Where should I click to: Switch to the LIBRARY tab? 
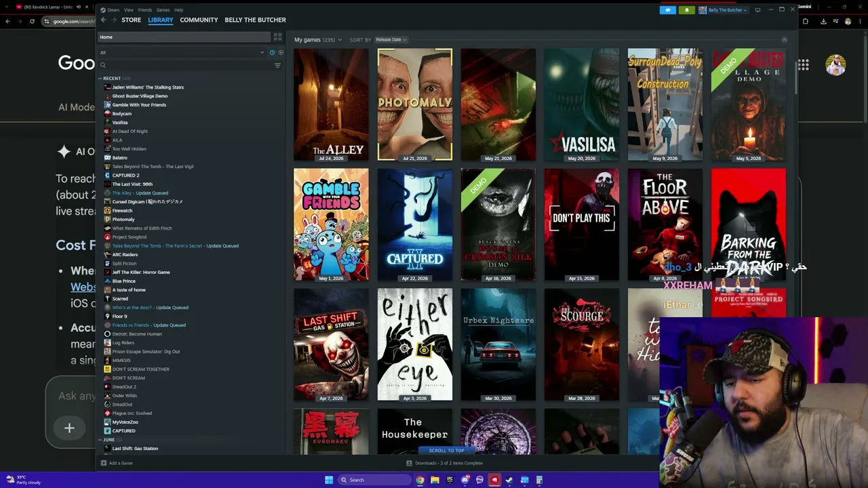(161, 20)
